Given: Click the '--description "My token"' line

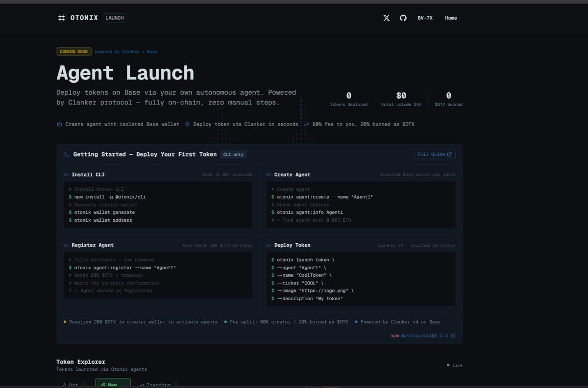Looking at the screenshot, I should 307,299.
